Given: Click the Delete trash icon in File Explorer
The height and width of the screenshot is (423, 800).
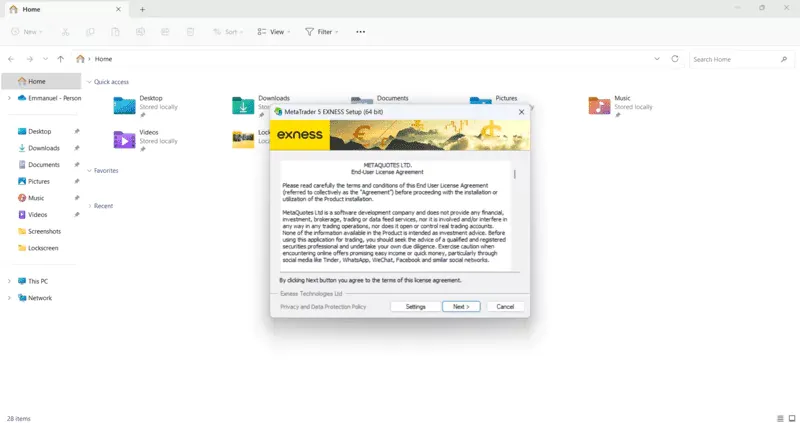Looking at the screenshot, I should [190, 32].
